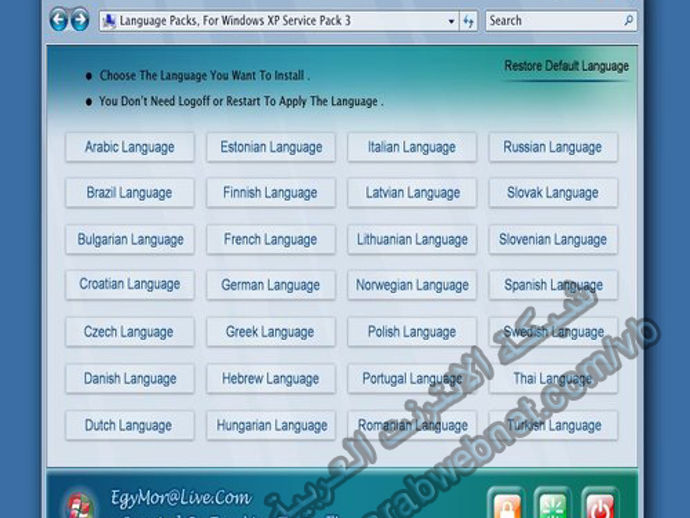Select Latvian Language

click(x=412, y=193)
